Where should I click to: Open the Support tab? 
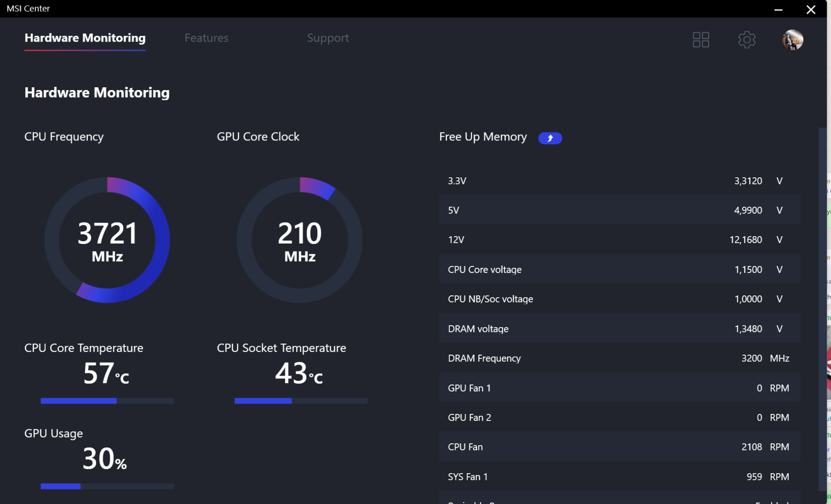[327, 38]
